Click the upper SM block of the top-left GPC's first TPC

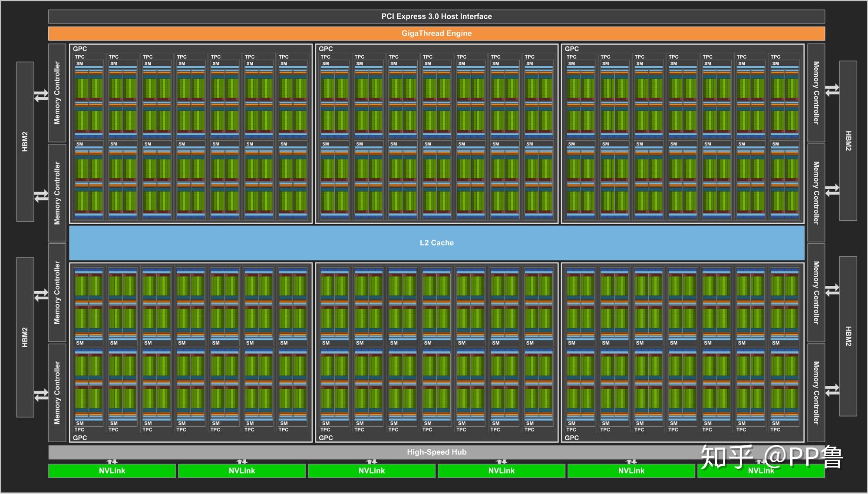click(89, 99)
